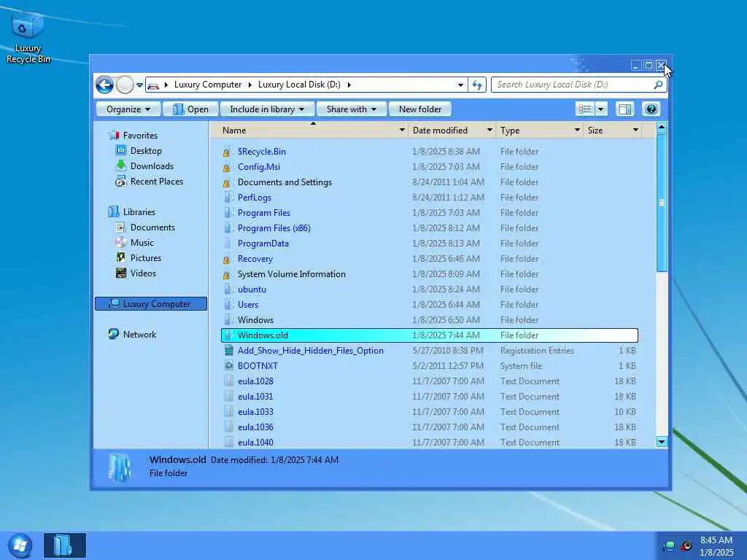This screenshot has height=560, width=747.
Task: Click the Luxury Computer breadcrumb segment
Action: 208,85
